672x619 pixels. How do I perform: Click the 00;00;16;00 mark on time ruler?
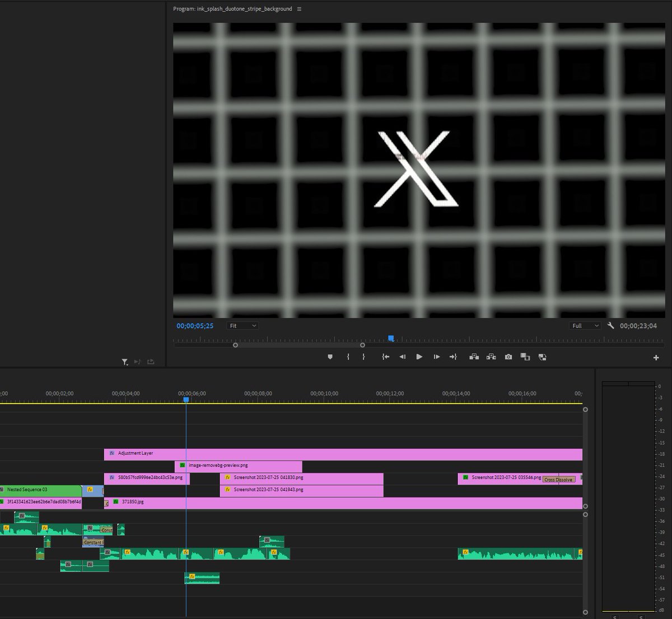tap(522, 393)
